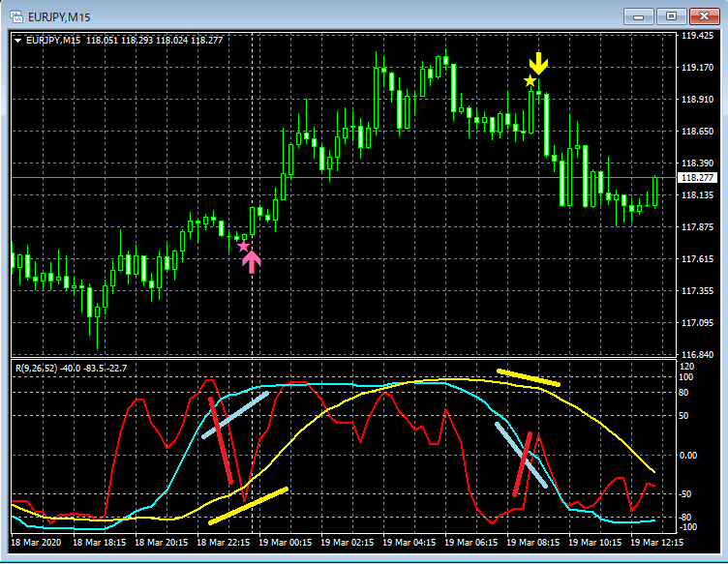Click the 18 Mar 20:15 time label
This screenshot has width=728, height=564.
click(161, 542)
